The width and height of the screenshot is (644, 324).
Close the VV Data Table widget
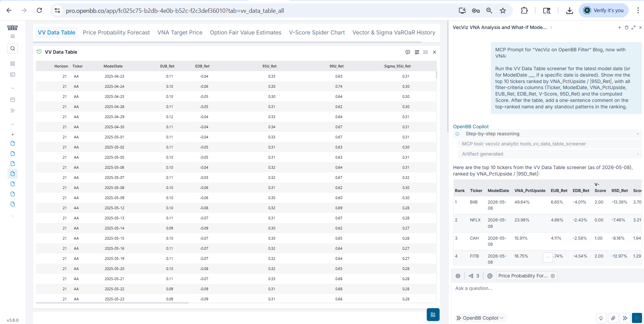click(435, 52)
